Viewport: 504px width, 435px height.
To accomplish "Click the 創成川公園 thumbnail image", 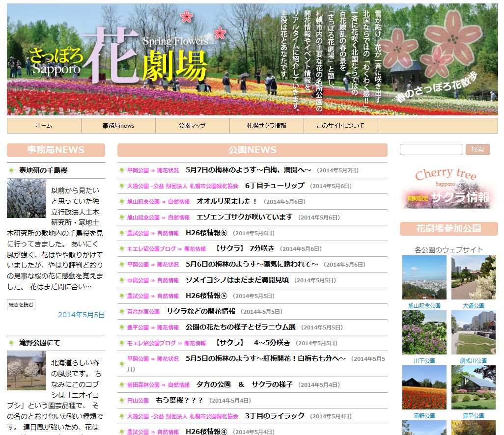I will (x=473, y=332).
